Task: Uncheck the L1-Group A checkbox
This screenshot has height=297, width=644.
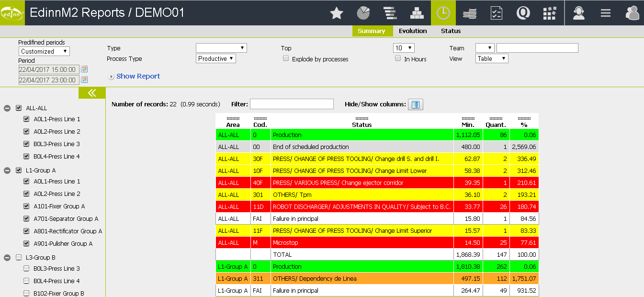Action: [19, 170]
